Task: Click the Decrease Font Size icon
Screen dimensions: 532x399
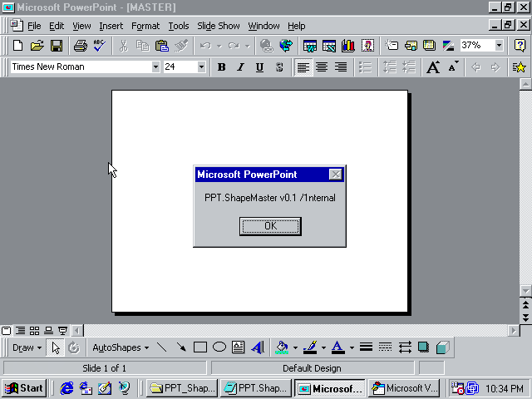Action: click(x=453, y=67)
